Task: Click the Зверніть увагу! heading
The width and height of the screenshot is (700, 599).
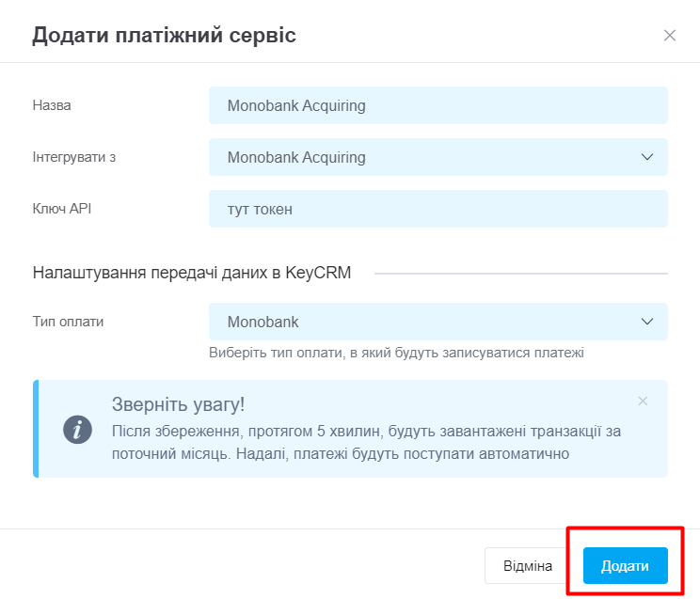Action: coord(178,404)
